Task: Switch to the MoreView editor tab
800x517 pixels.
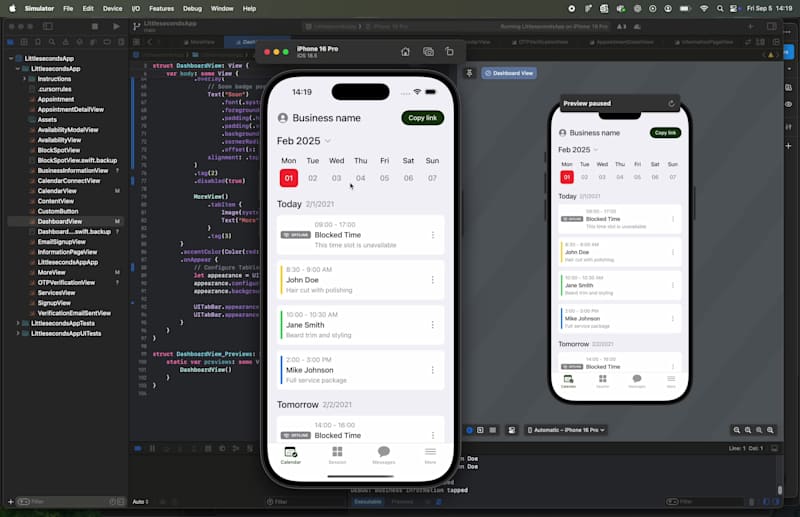Action: tap(199, 42)
